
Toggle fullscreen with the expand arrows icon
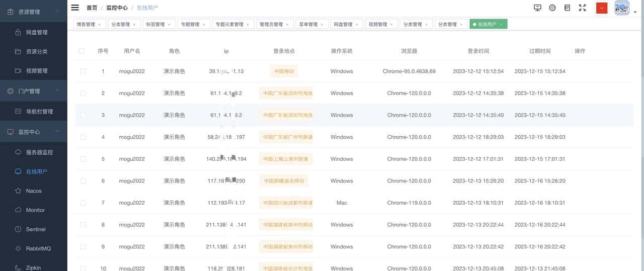point(583,8)
